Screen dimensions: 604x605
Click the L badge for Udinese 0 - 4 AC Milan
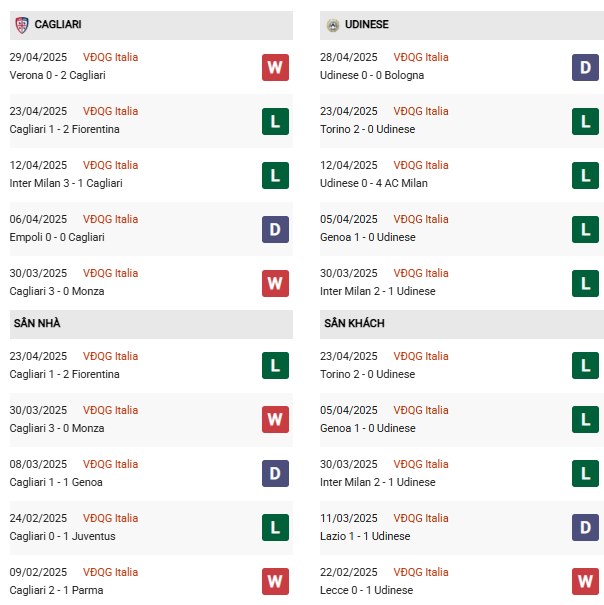[585, 176]
